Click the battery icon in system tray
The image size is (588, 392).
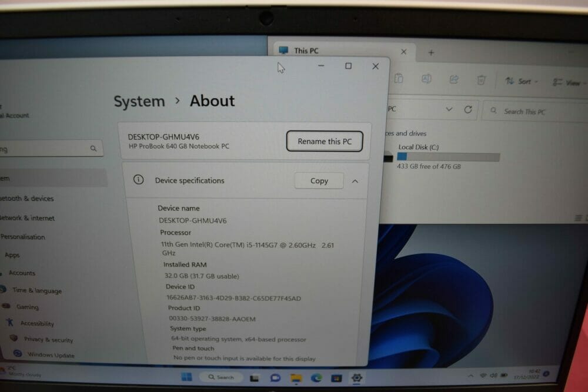tap(505, 375)
